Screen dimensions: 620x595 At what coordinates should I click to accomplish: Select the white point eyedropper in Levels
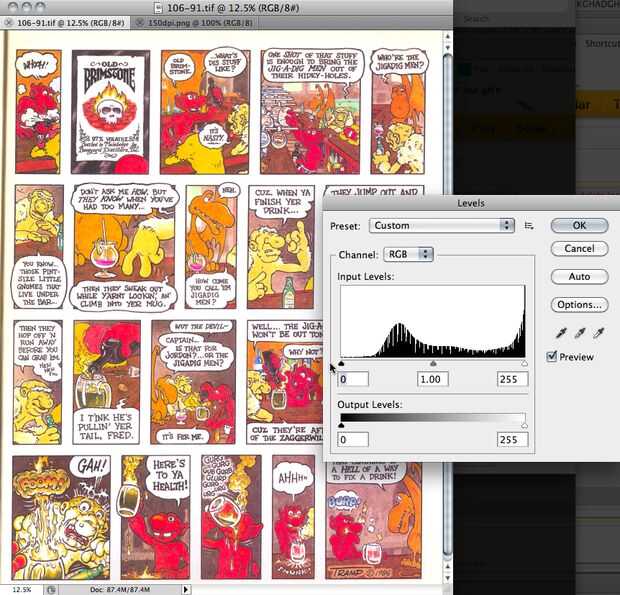598,333
